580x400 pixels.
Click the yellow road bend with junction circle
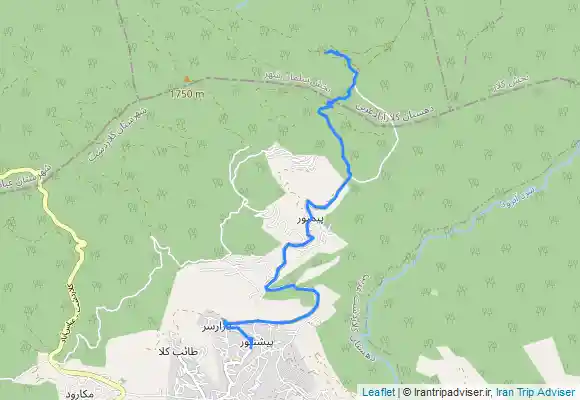(81, 244)
